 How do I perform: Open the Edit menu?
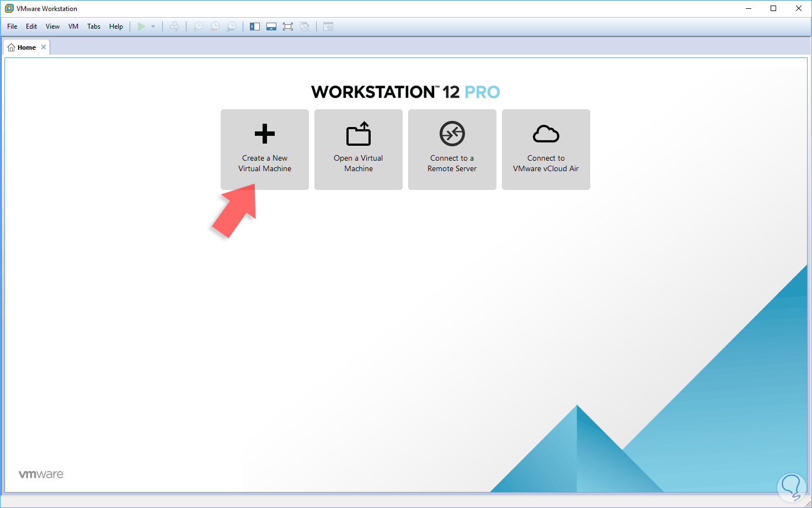(x=31, y=27)
